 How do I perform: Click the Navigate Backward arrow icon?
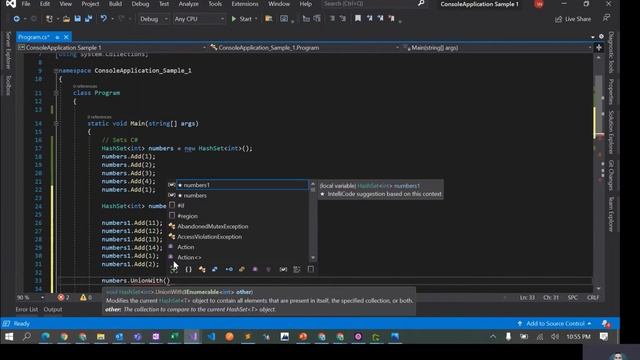[16, 19]
